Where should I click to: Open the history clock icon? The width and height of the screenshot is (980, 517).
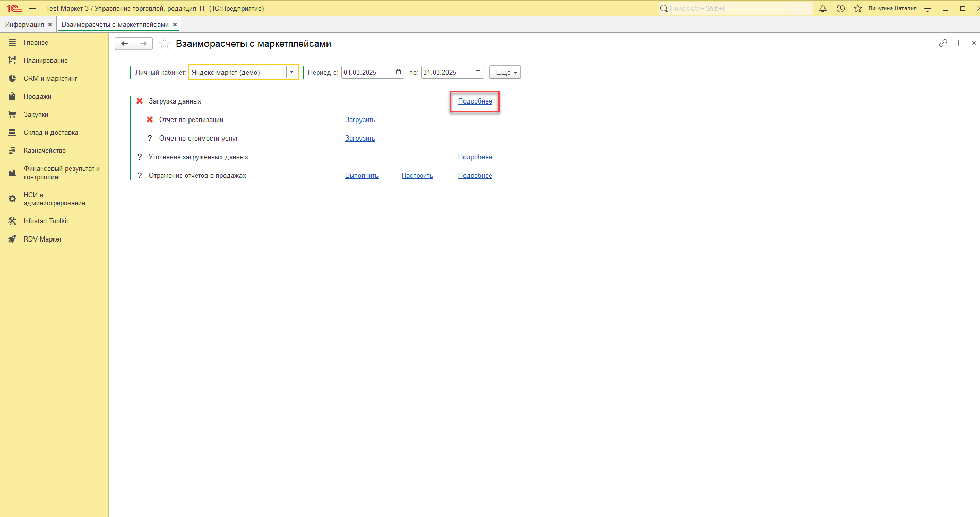[x=840, y=8]
